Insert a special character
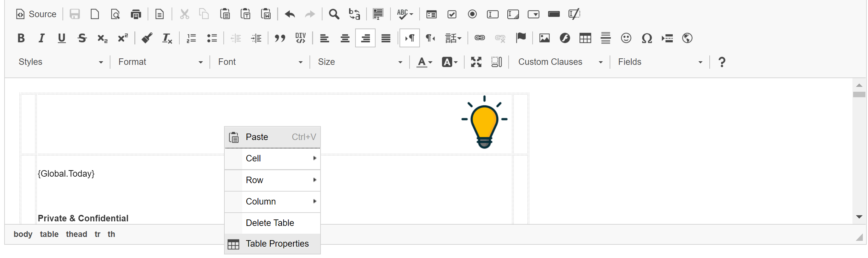Screen dimensions: 868x258 click(647, 38)
